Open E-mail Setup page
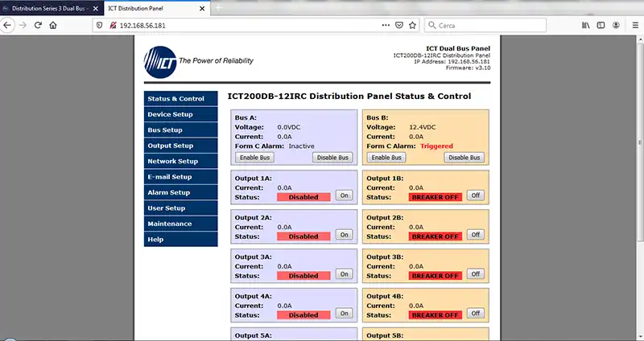This screenshot has height=341, width=644. pyautogui.click(x=180, y=176)
